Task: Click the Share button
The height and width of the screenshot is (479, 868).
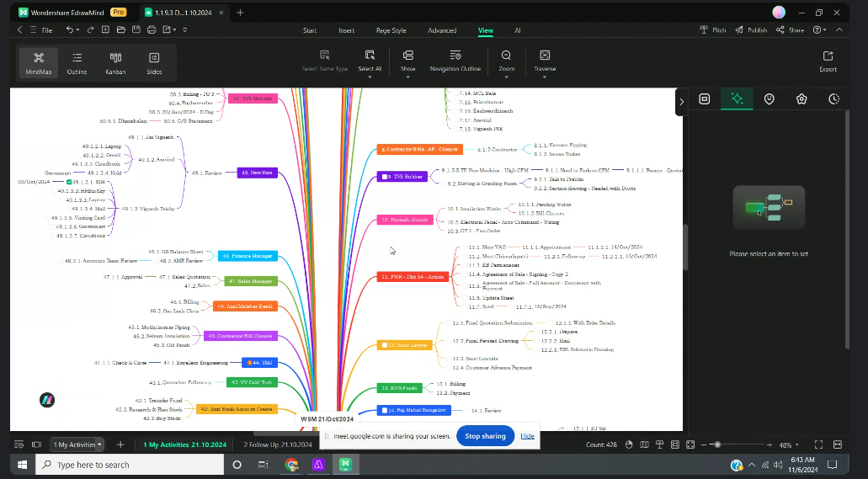Action: click(790, 30)
